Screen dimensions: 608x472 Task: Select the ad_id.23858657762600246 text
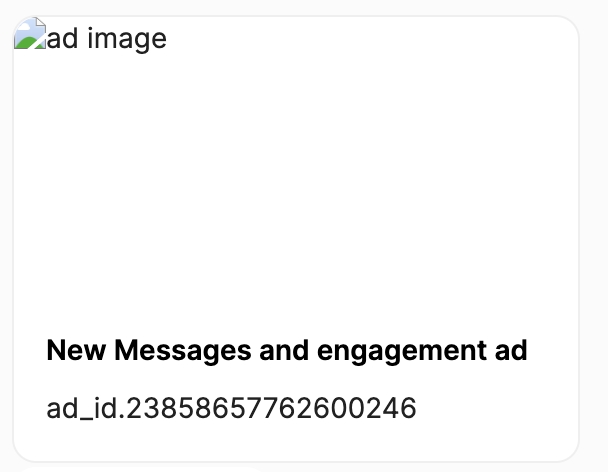point(231,408)
